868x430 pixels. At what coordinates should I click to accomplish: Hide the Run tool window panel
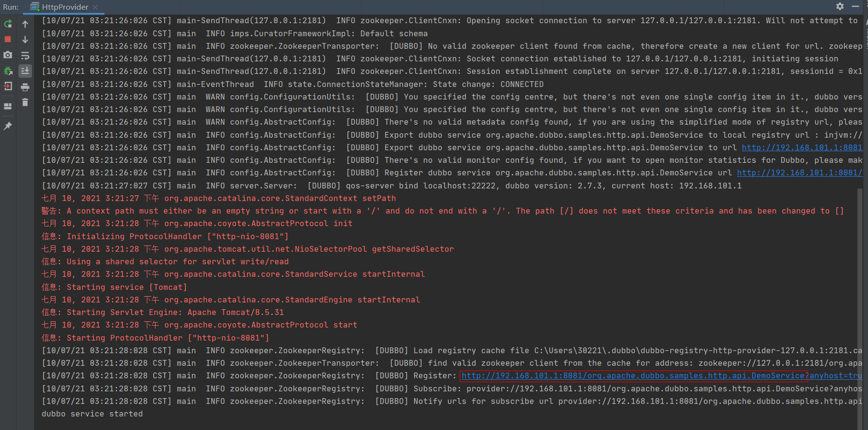[x=855, y=6]
